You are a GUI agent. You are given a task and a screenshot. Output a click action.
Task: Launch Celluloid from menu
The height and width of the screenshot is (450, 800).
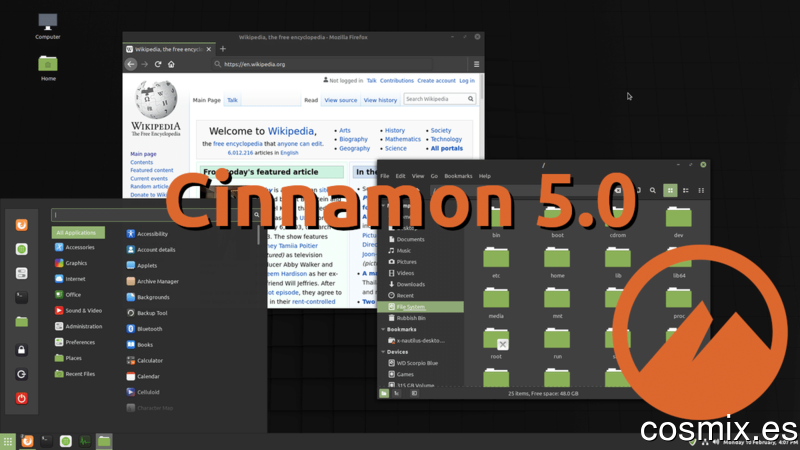(143, 392)
